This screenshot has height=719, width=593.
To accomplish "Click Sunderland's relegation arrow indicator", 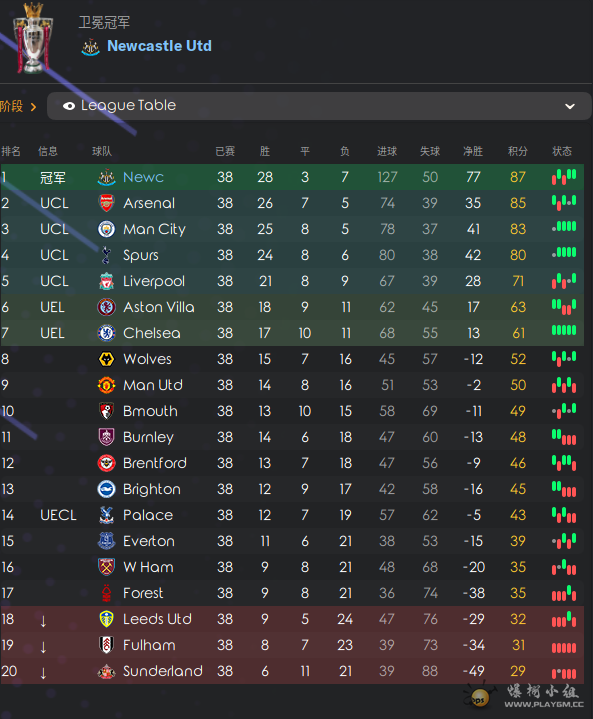I will click(43, 673).
